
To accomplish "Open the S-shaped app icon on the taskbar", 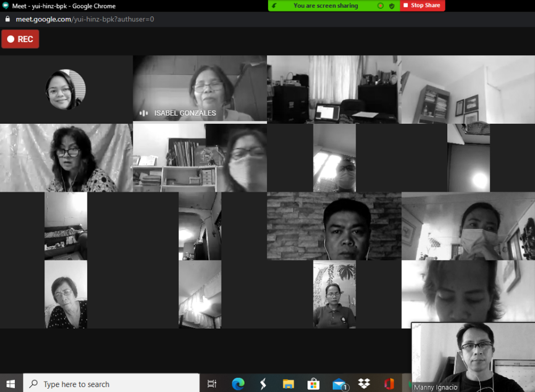I will tap(263, 384).
